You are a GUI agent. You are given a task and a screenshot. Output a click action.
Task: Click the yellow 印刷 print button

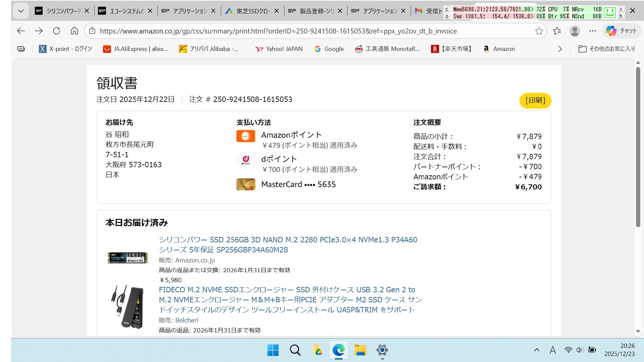pyautogui.click(x=535, y=101)
